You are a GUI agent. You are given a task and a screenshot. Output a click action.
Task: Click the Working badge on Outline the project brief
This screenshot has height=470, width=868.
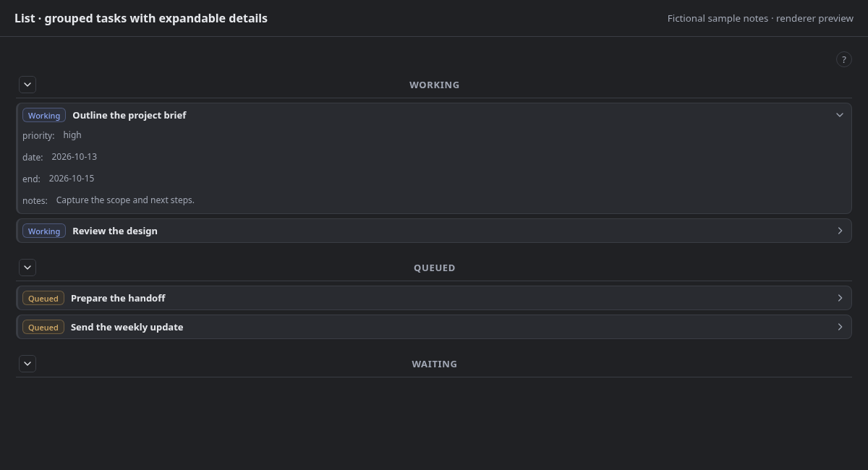44,116
